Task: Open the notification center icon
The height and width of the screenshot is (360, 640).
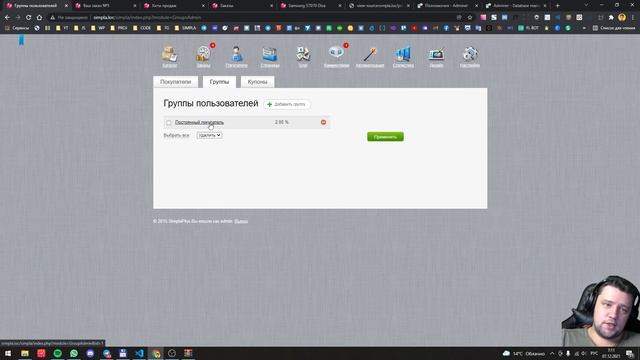Action: 630,353
